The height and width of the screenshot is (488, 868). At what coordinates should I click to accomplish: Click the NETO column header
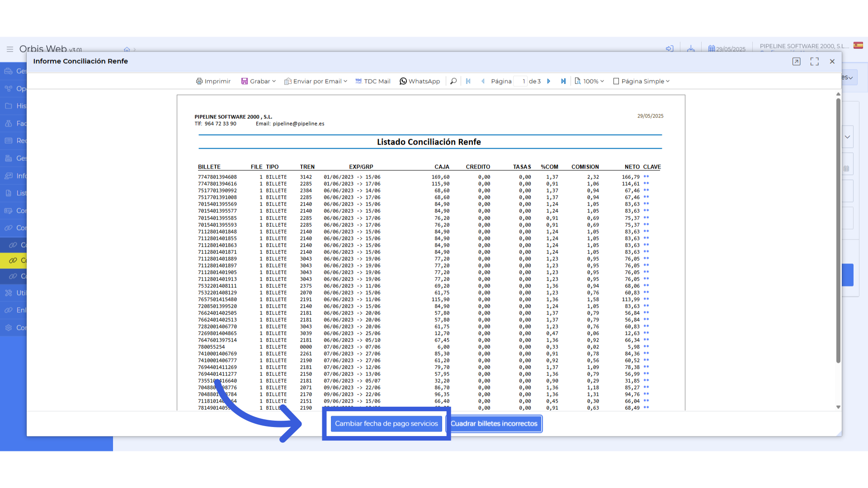[x=632, y=167]
